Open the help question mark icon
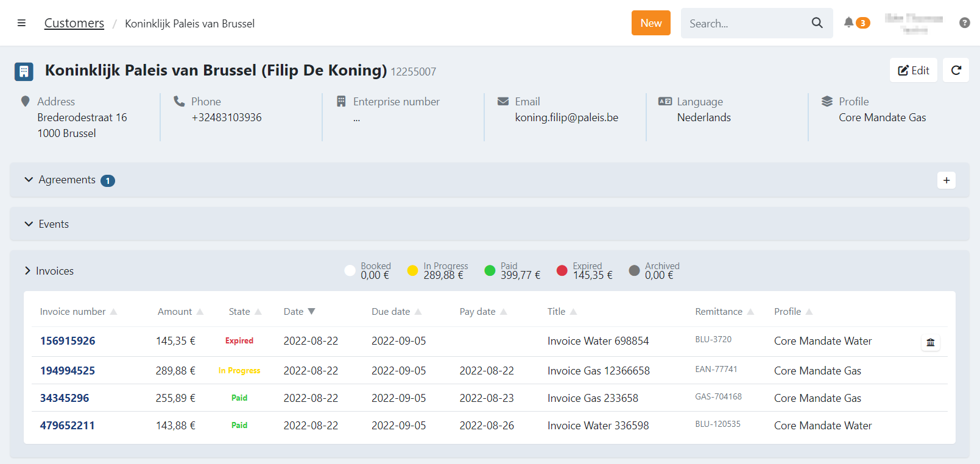980x464 pixels. click(x=964, y=23)
